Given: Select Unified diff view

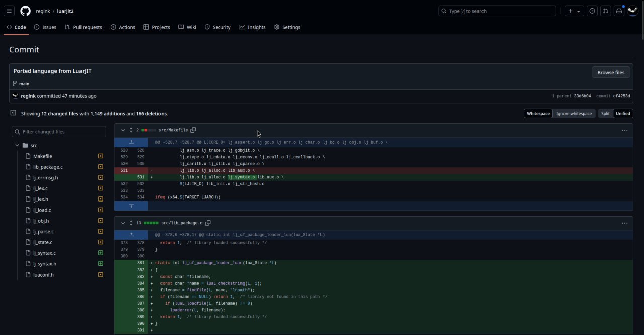Looking at the screenshot, I should (623, 114).
